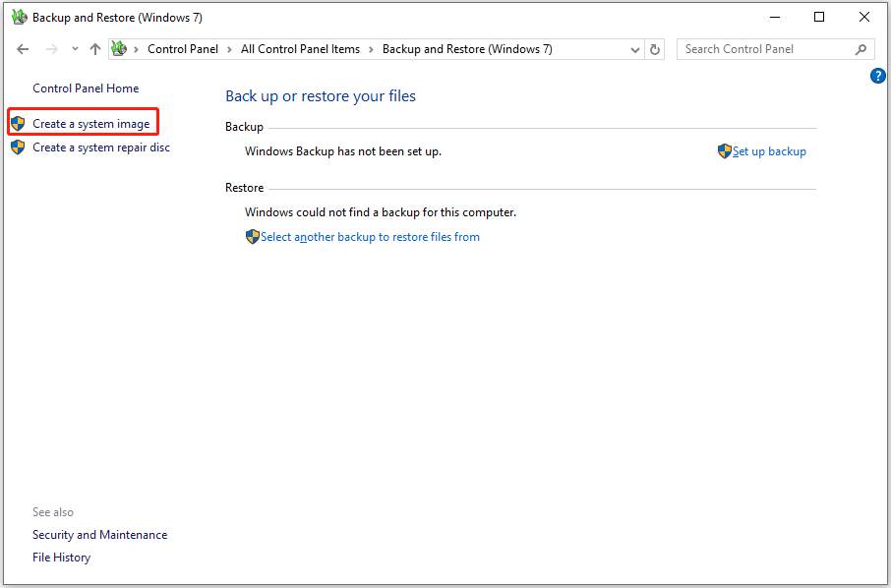Click the shield icon beside Create a system repair disc

click(19, 147)
